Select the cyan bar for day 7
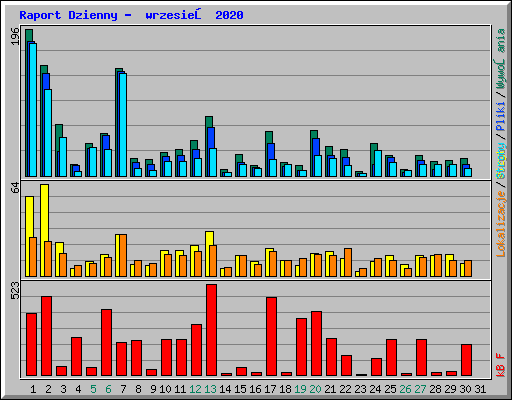 coord(123,125)
